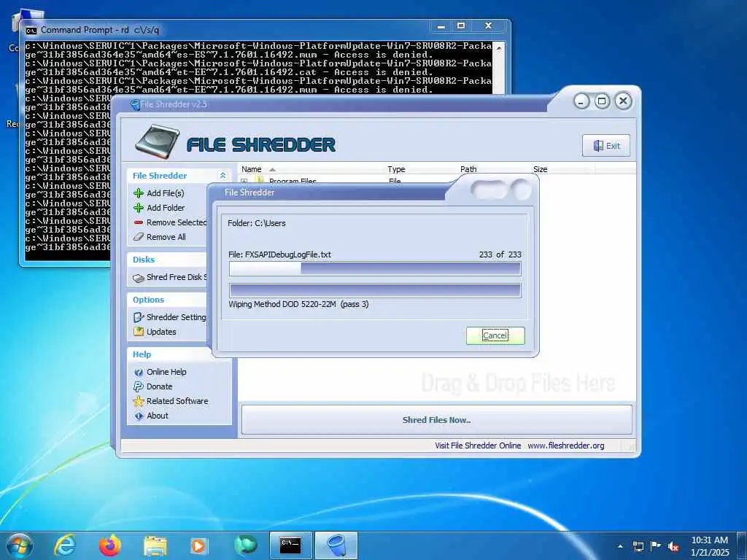747x560 pixels.
Task: Click the Command Prompt title bar icon
Action: [31, 31]
